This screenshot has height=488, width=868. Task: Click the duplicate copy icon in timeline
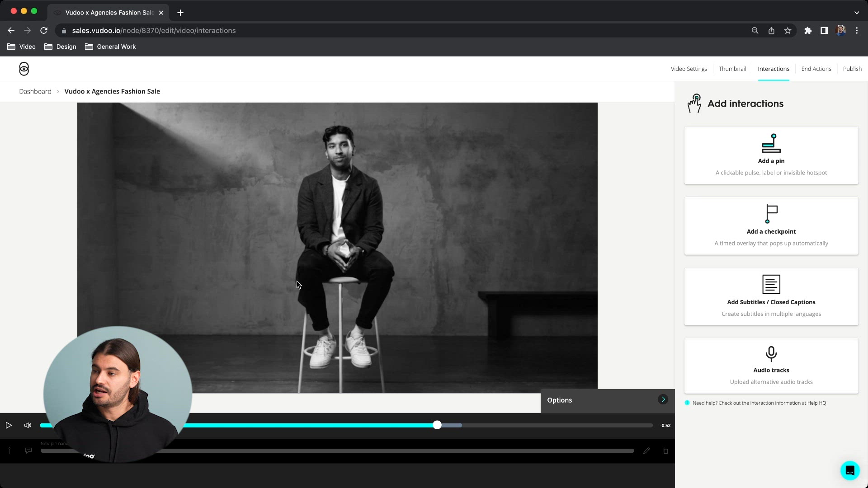tap(665, 450)
